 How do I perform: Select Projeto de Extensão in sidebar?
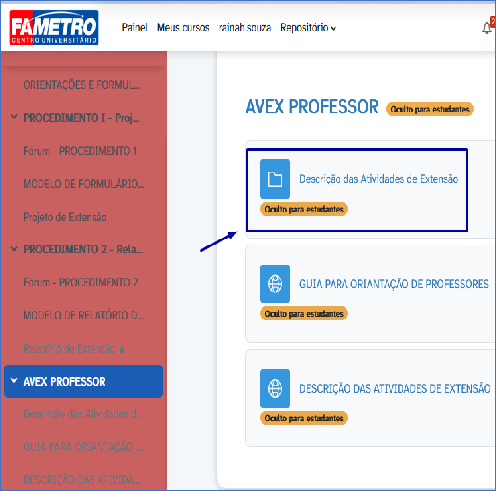65,217
